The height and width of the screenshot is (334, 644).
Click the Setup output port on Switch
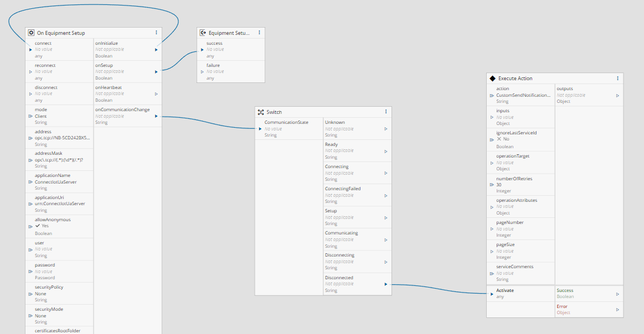click(x=385, y=218)
